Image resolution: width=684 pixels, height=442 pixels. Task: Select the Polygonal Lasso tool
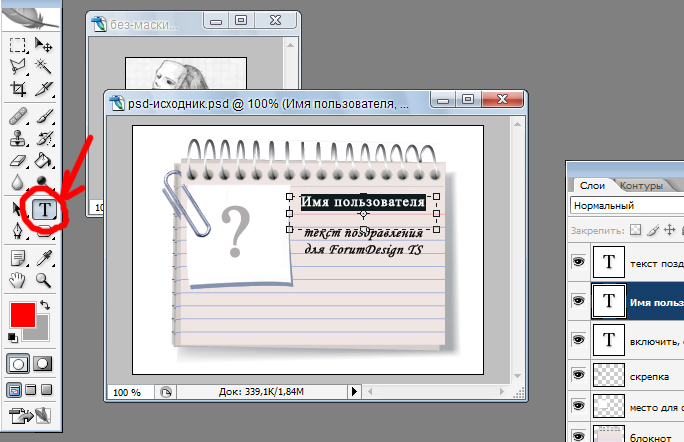[x=17, y=67]
